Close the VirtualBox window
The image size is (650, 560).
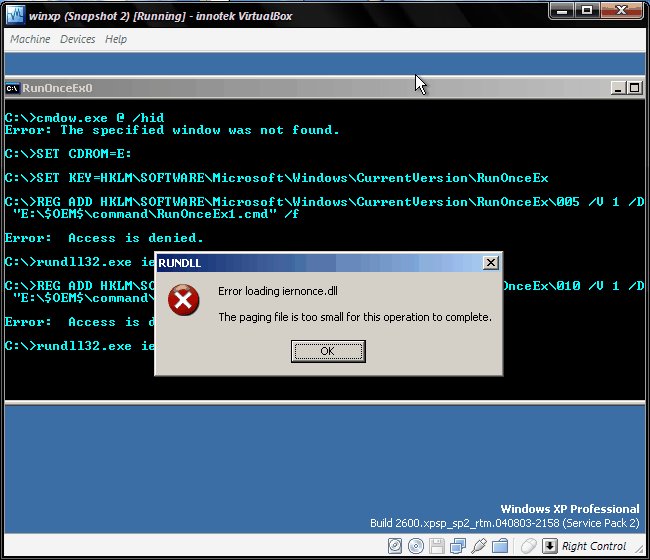click(621, 11)
